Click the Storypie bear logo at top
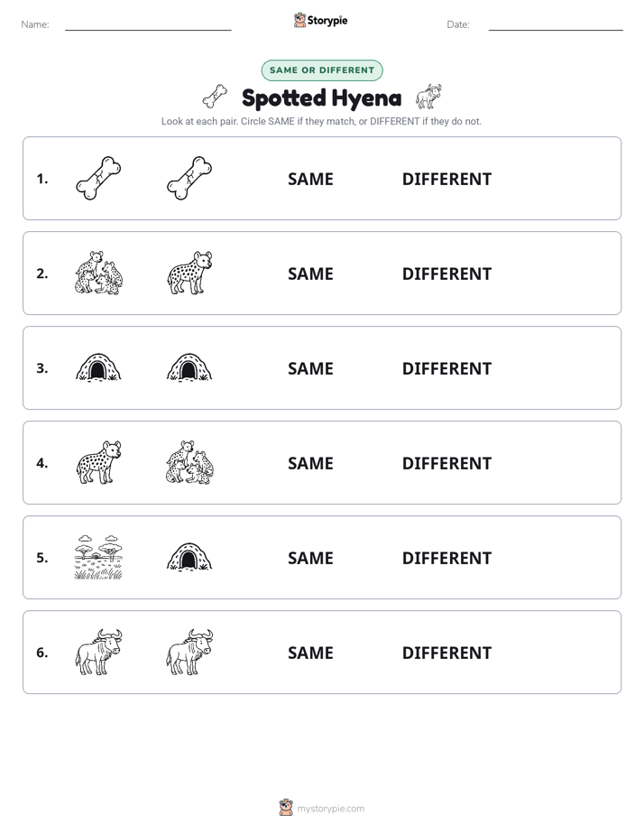Image resolution: width=644 pixels, height=834 pixels. click(299, 20)
